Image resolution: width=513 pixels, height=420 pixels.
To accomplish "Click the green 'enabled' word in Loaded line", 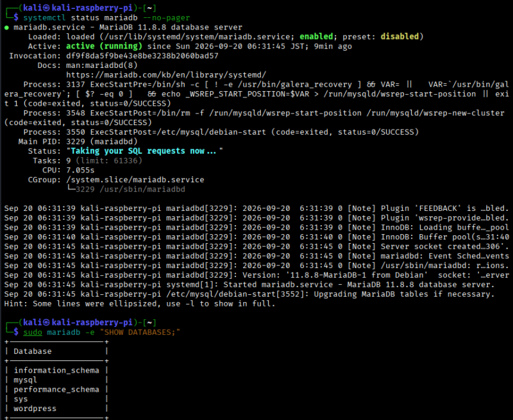I will pyautogui.click(x=316, y=37).
